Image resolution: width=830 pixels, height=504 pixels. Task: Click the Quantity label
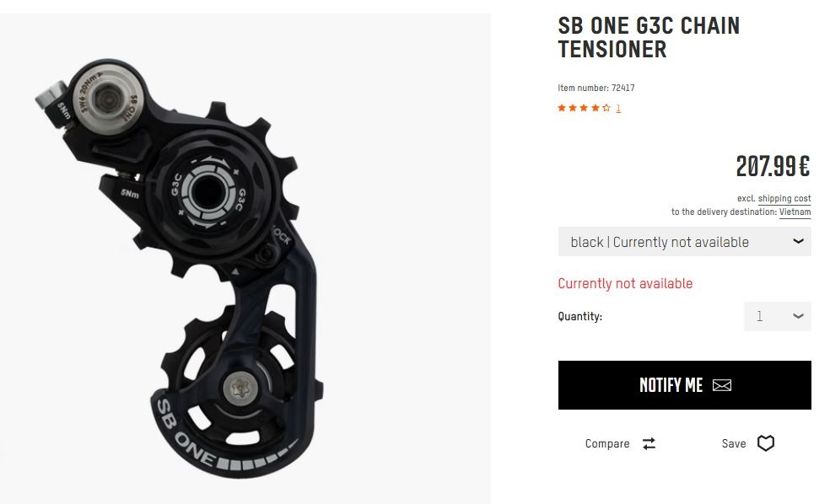click(x=580, y=316)
